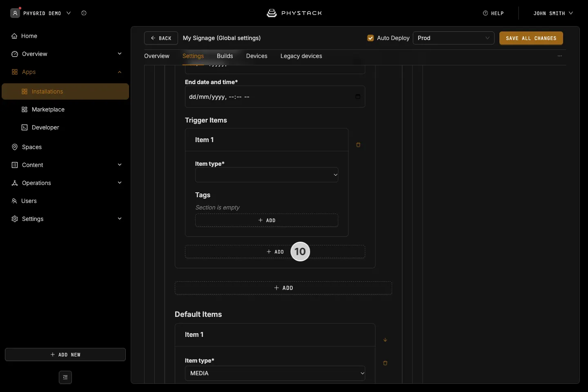Expand the Overview sidebar section

click(120, 54)
